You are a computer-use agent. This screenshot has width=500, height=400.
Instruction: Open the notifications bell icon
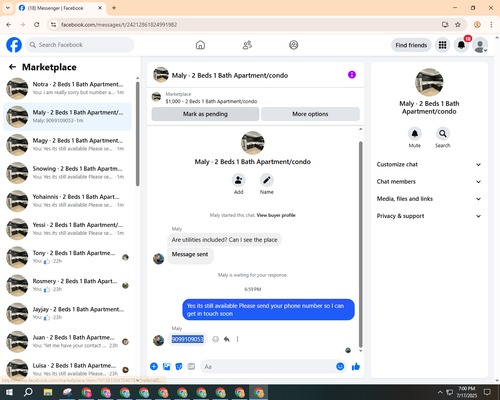[461, 45]
